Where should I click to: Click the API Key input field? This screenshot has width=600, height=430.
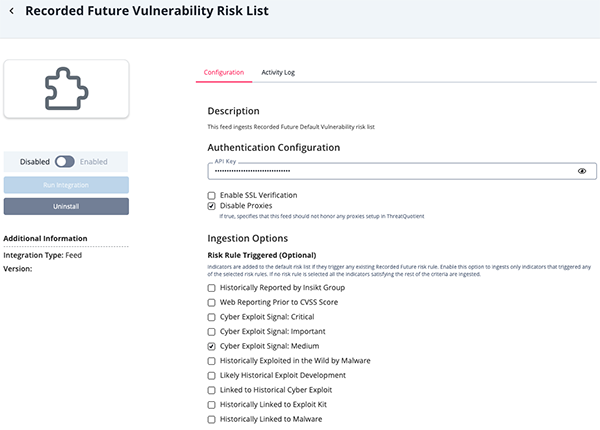[x=390, y=172]
